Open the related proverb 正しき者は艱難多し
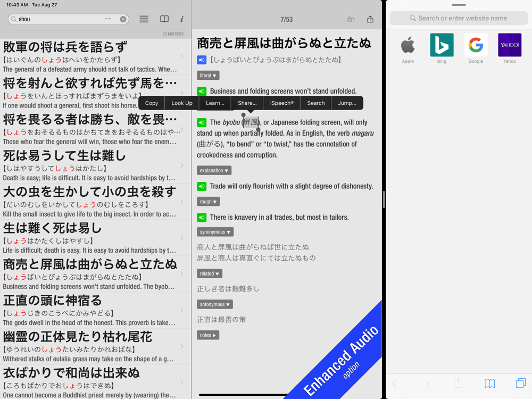The image size is (532, 399). click(x=228, y=289)
